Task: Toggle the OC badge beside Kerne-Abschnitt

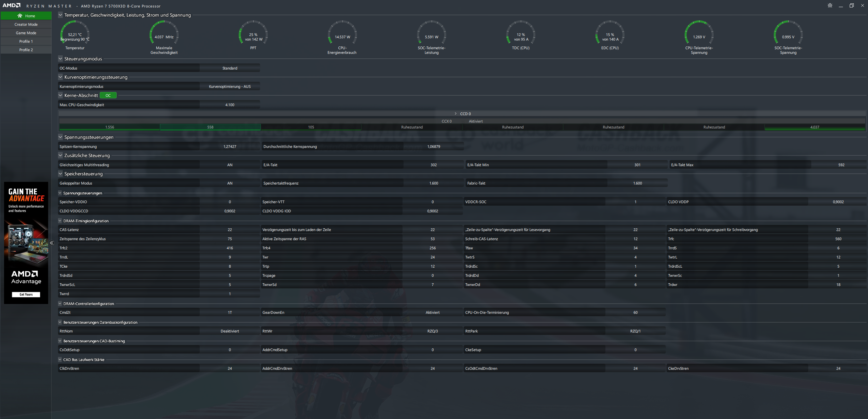Action: tap(108, 96)
